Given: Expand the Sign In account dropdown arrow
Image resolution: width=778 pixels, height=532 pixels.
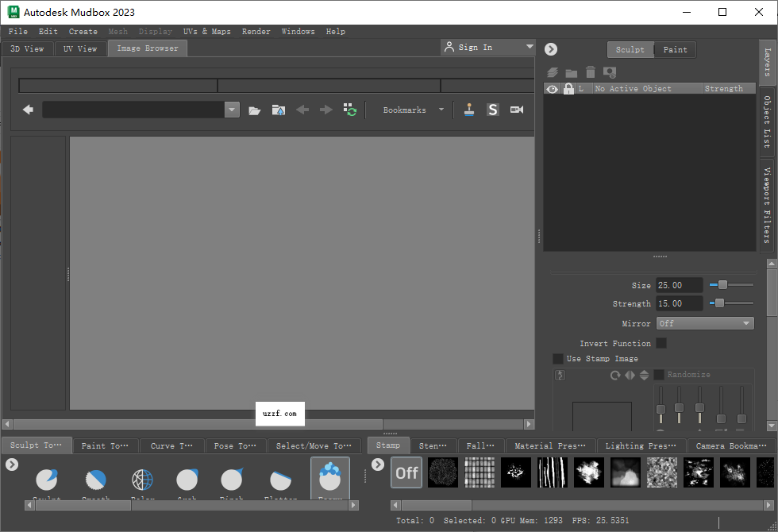Looking at the screenshot, I should pos(529,47).
